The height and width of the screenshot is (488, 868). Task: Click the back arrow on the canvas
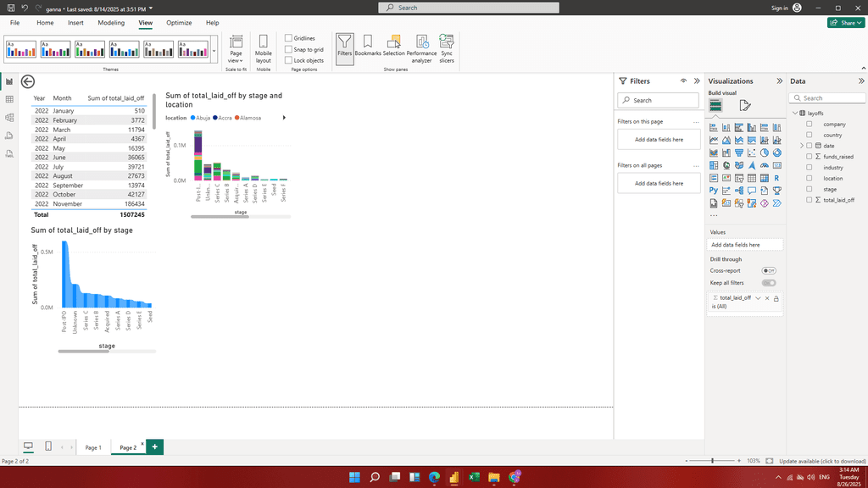coord(28,82)
